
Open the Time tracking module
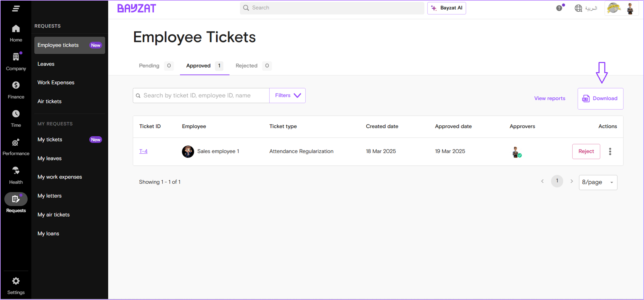point(16,118)
